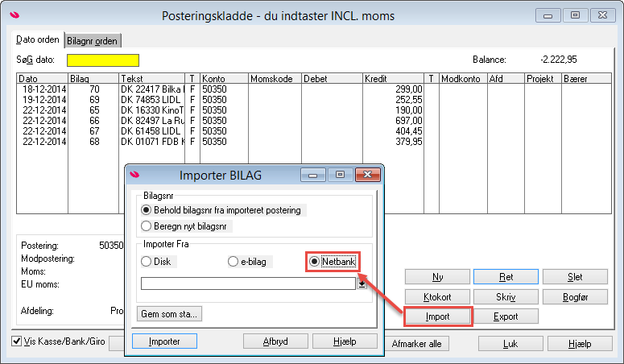Click the Ny button
Screen dimensions: 624x364
[437, 277]
